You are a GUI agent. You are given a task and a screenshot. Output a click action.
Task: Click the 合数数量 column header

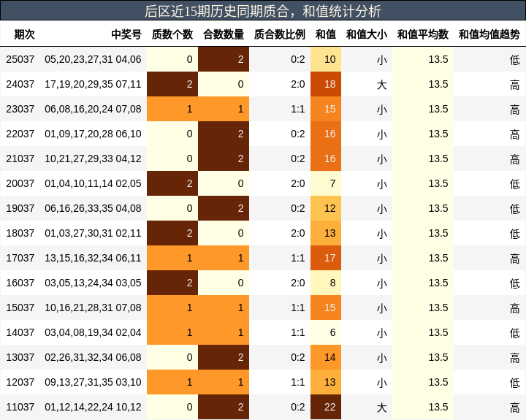[224, 34]
